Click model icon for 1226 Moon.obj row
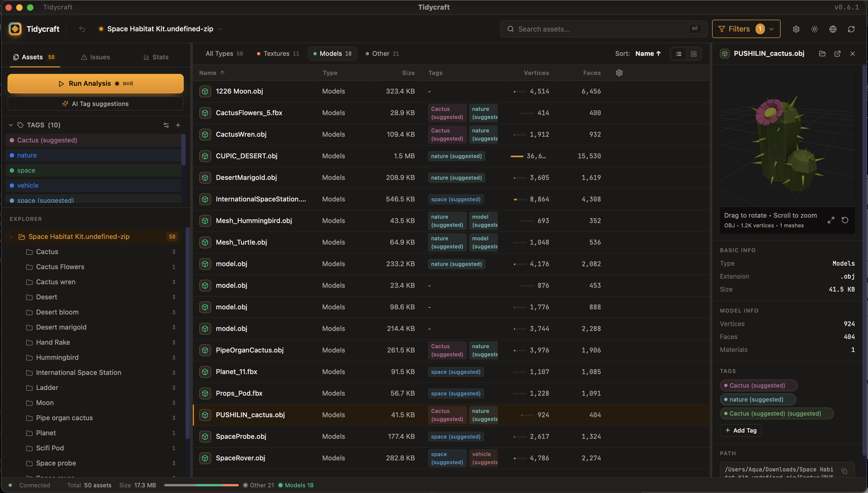Screen dimensions: 868x493 click(x=205, y=91)
